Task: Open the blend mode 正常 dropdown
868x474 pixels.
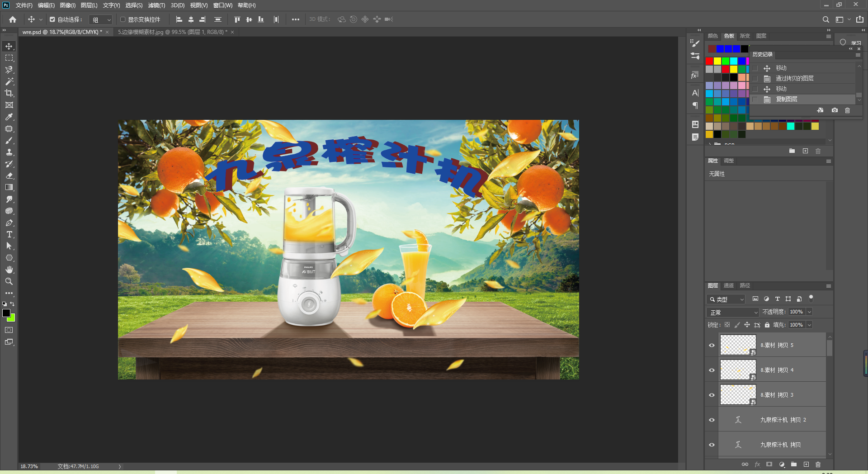Action: 733,312
